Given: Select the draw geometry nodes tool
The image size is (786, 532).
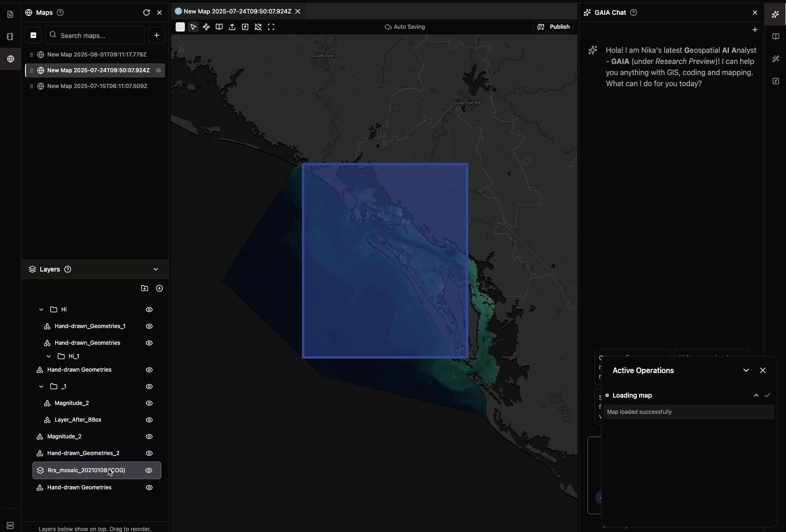Looking at the screenshot, I should (x=206, y=27).
